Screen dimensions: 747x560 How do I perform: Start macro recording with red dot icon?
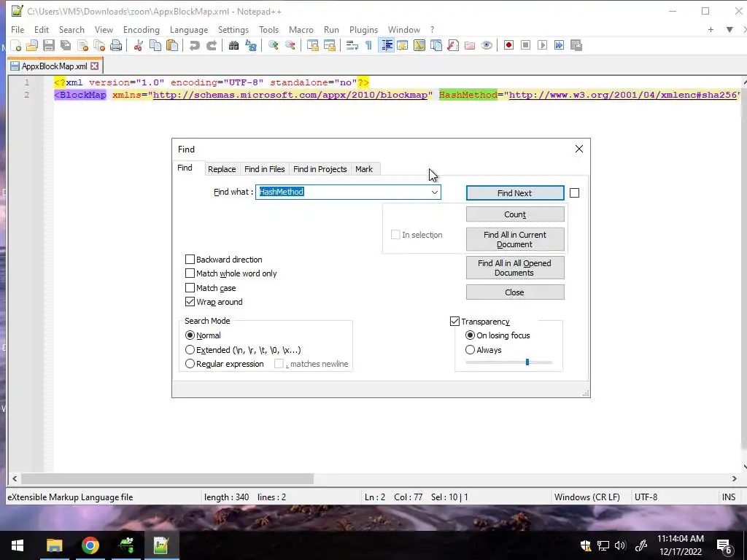click(508, 45)
